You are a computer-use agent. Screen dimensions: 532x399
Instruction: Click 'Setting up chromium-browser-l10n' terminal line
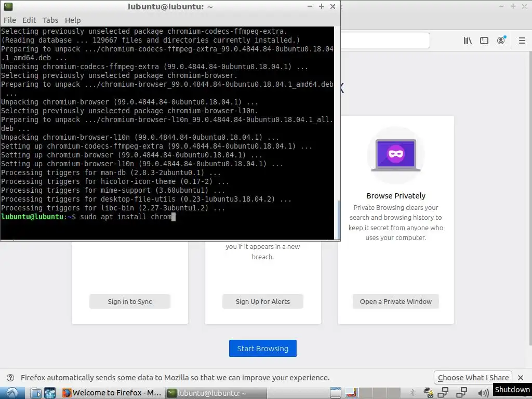pos(142,164)
